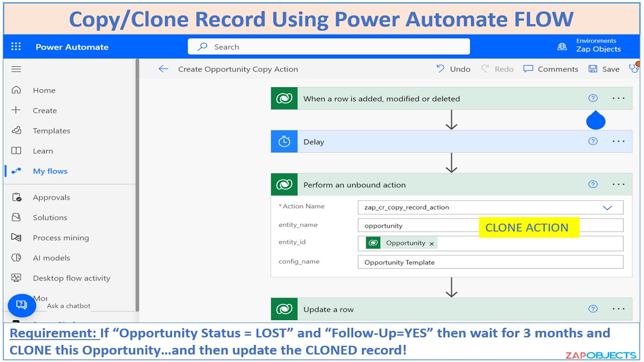This screenshot has height=362, width=644.
Task: Open the Ask a chatbot button
Action: (x=22, y=305)
